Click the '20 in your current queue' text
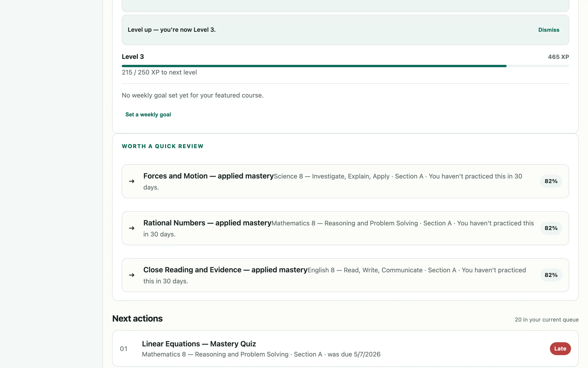Screen dimensions: 588x368 (547, 319)
